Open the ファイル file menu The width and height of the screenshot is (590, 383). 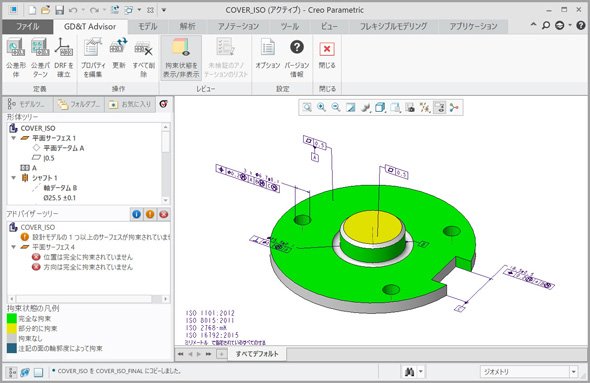(x=27, y=26)
